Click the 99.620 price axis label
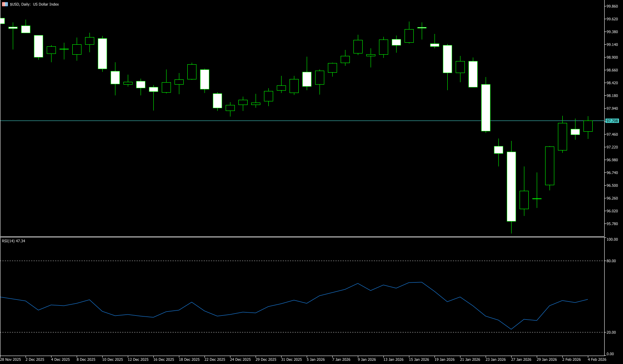This screenshot has width=623, height=364. click(612, 19)
